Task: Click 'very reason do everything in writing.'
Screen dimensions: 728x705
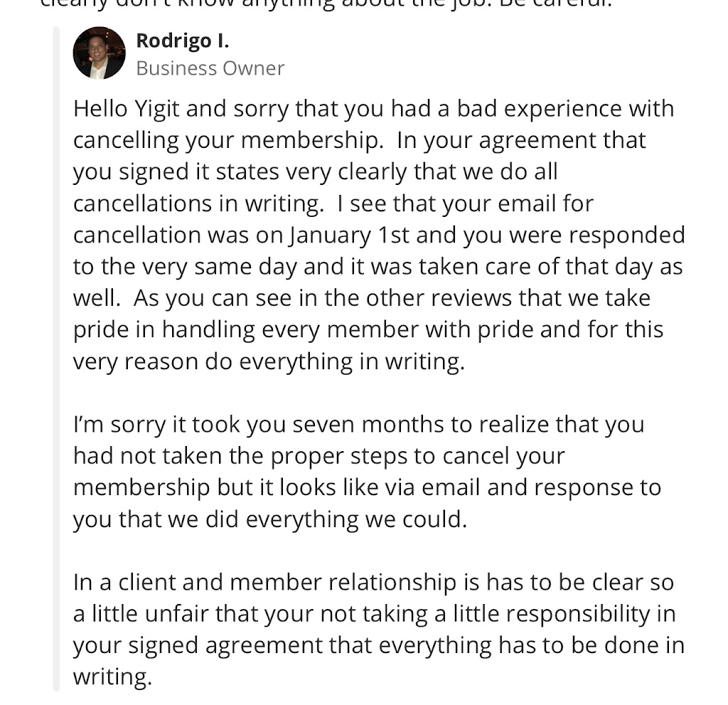Action: pyautogui.click(x=269, y=361)
